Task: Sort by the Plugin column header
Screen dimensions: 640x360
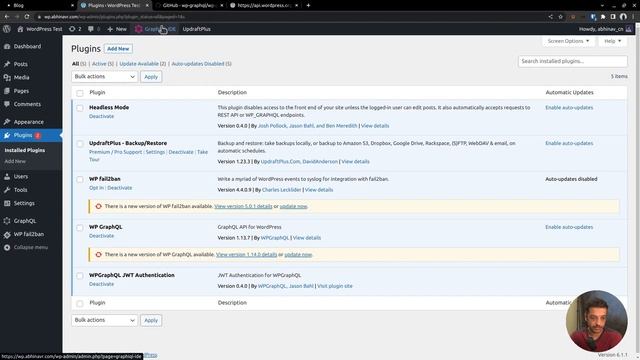Action: tap(97, 93)
